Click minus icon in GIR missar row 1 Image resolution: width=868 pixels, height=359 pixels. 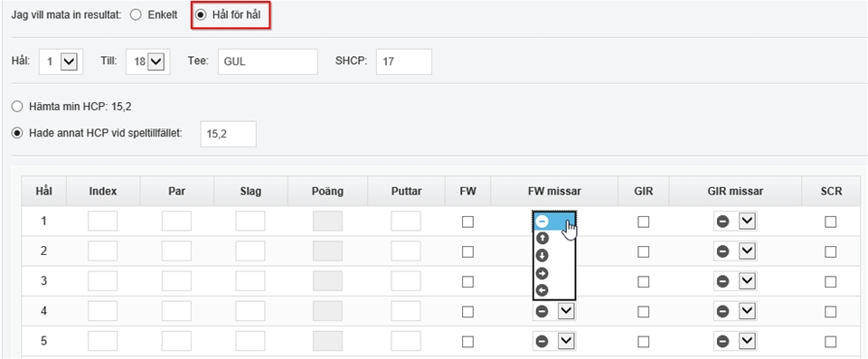point(722,222)
